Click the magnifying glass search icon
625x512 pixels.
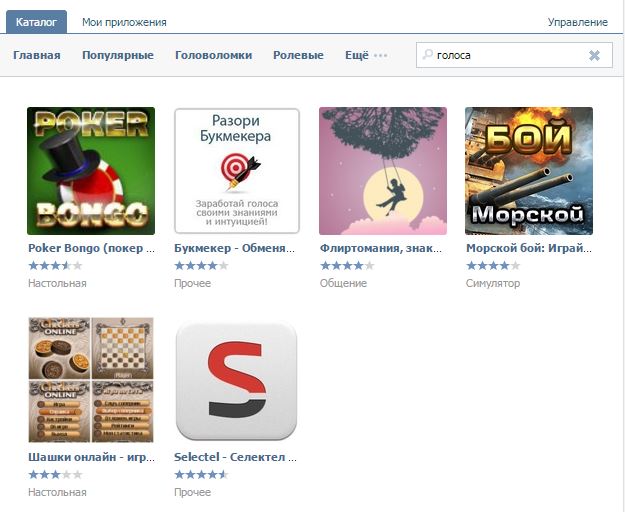click(427, 54)
